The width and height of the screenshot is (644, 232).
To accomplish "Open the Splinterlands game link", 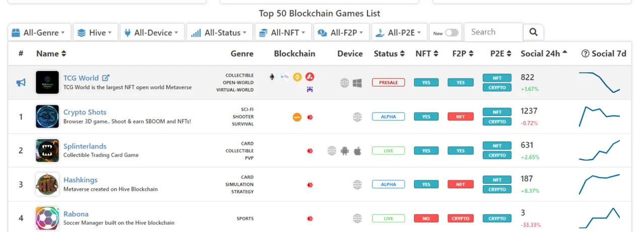I will (x=85, y=146).
